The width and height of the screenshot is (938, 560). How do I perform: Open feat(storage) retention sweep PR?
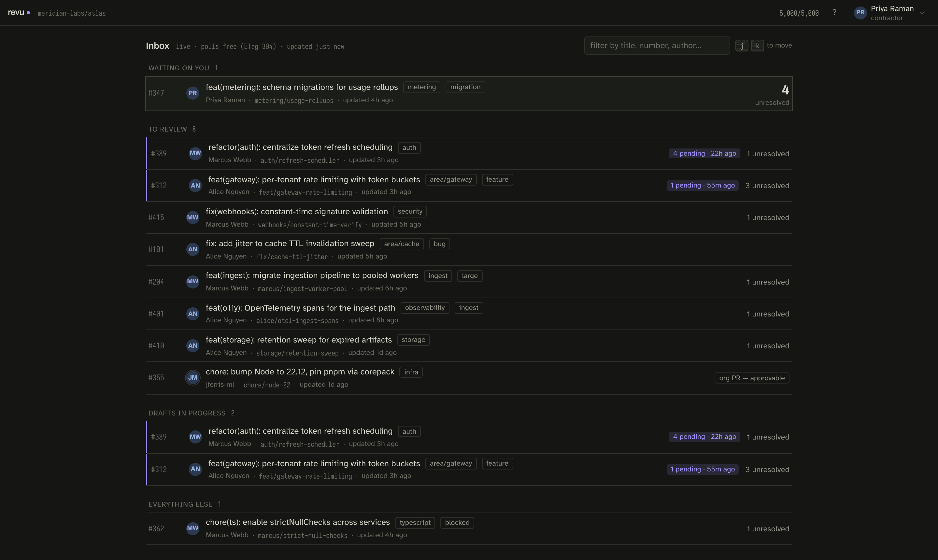click(x=469, y=346)
